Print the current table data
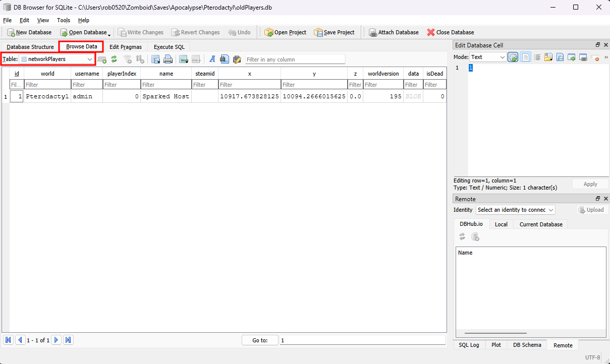 click(168, 59)
